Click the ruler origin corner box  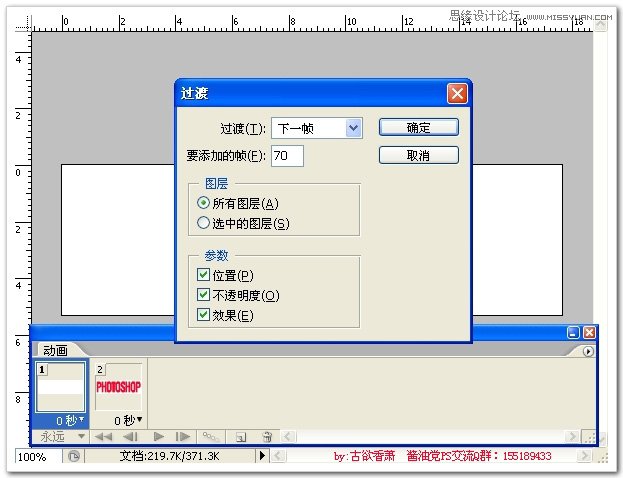[x=23, y=23]
